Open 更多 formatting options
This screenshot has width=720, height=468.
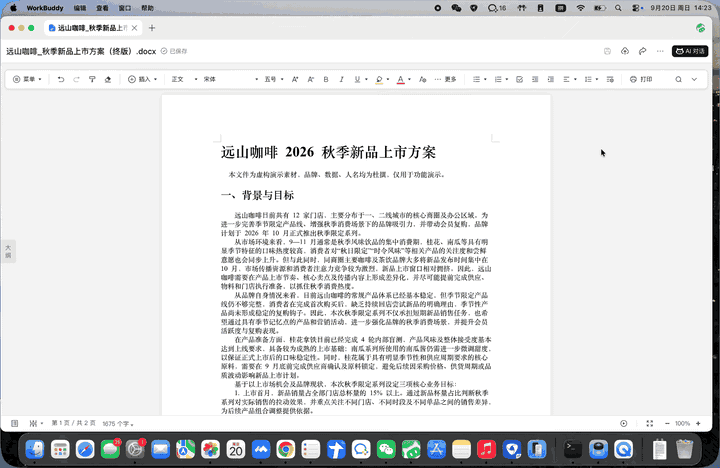point(445,79)
